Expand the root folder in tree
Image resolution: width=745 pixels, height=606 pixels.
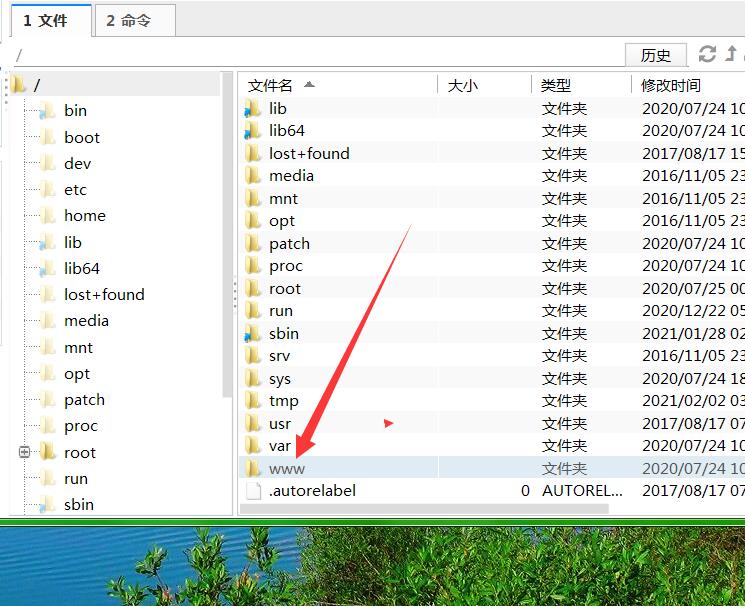click(x=25, y=452)
